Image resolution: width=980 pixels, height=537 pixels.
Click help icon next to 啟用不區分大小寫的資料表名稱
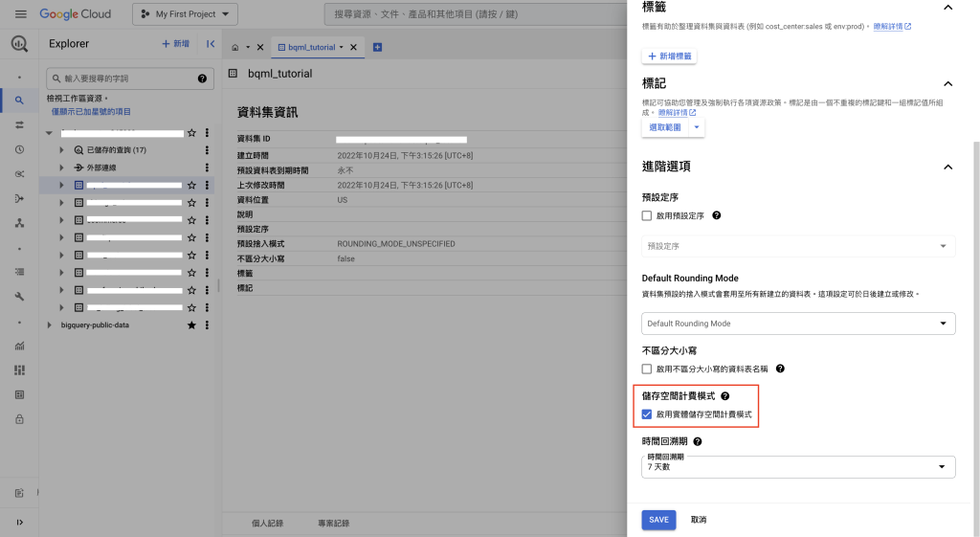pos(780,369)
